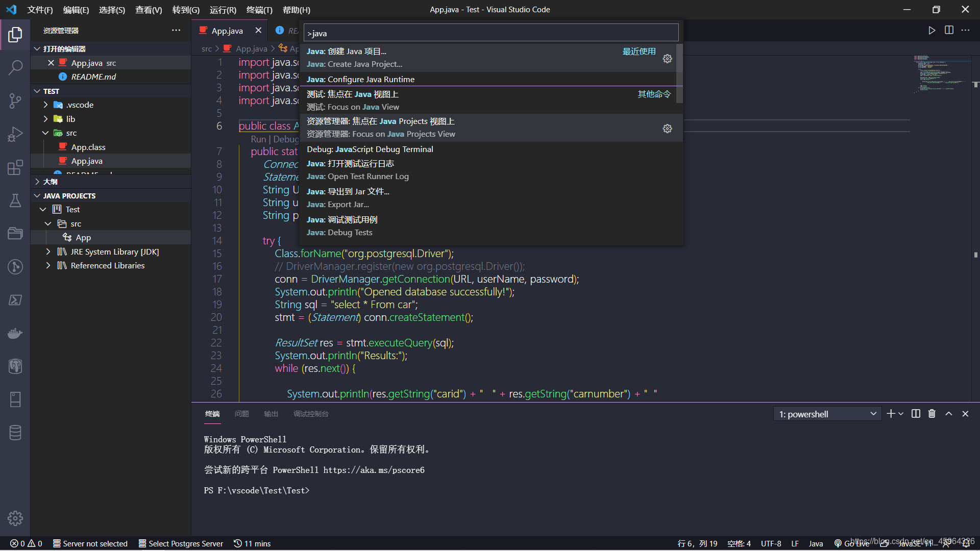Open the Extensions view
This screenshot has width=980, height=551.
15,167
